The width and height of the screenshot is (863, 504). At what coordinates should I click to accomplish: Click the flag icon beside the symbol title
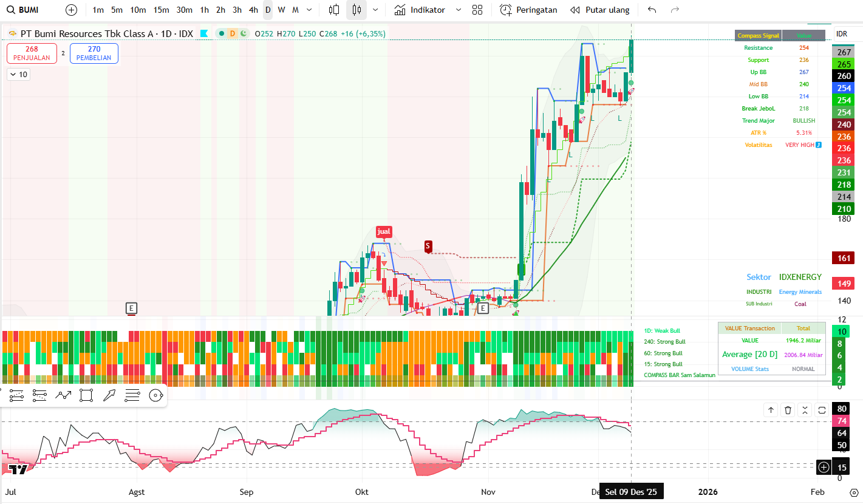point(205,33)
